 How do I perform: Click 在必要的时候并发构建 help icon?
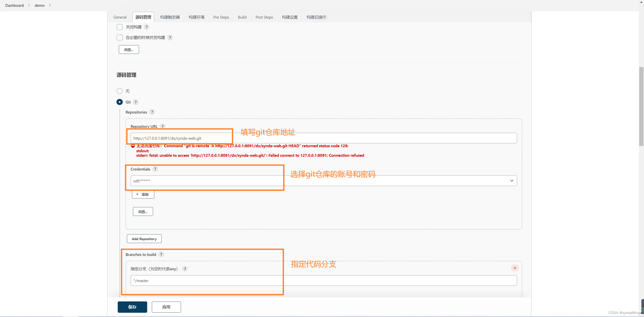click(x=170, y=37)
